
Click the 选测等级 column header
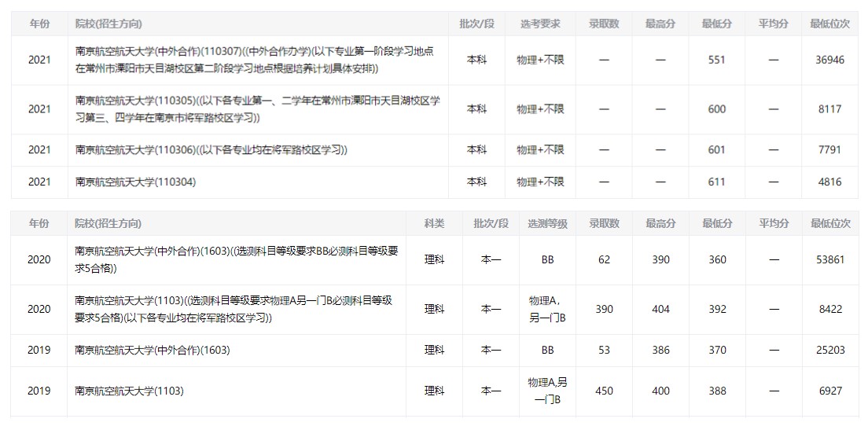pyautogui.click(x=547, y=224)
